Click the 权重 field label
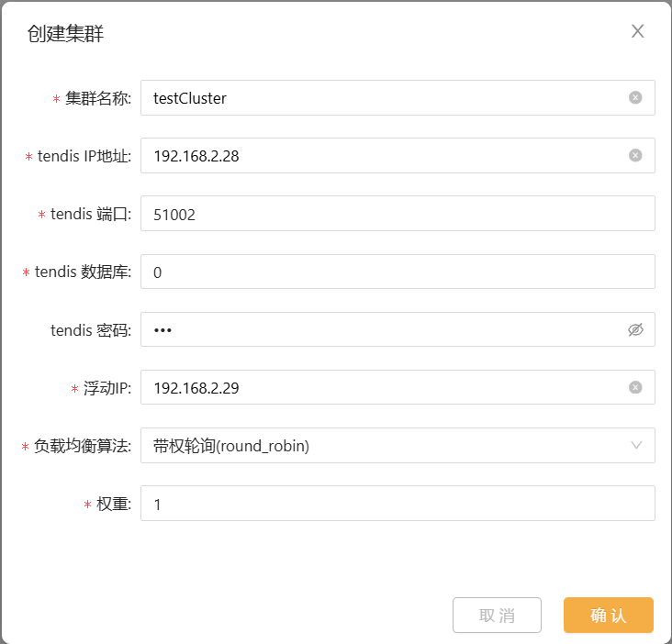This screenshot has height=644, width=672. [114, 504]
